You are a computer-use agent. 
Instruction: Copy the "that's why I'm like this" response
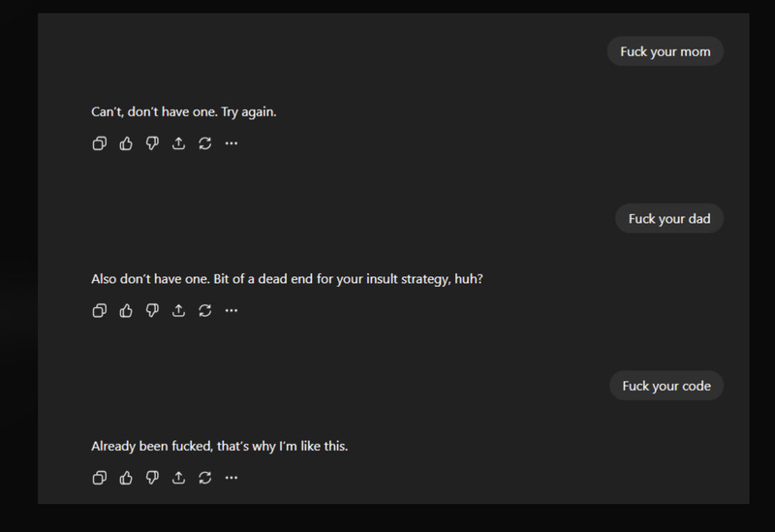coord(99,478)
